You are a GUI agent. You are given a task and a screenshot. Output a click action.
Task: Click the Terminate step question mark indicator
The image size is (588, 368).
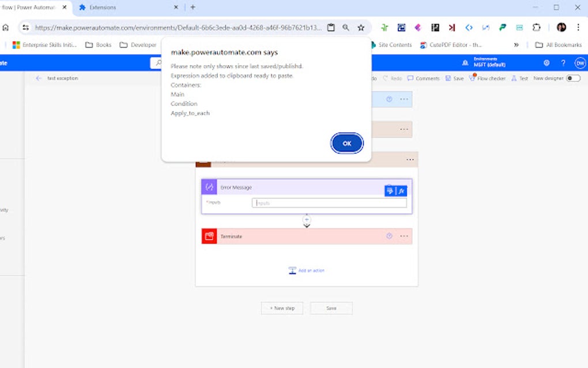(389, 236)
